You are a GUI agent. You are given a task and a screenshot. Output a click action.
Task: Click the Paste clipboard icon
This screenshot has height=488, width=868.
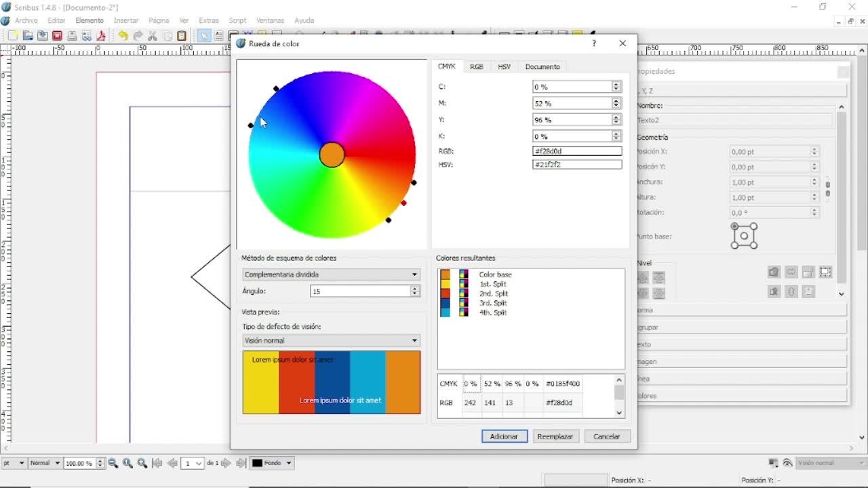click(x=182, y=36)
